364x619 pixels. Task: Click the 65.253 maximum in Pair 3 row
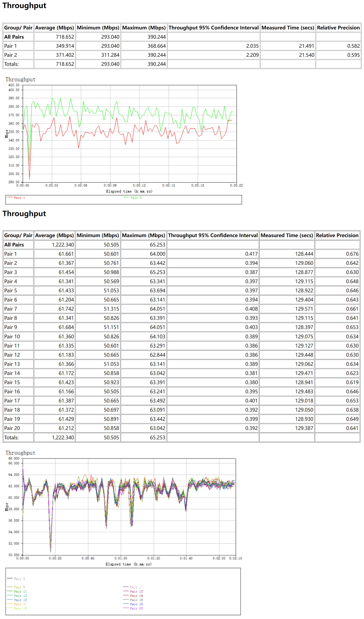coord(157,272)
